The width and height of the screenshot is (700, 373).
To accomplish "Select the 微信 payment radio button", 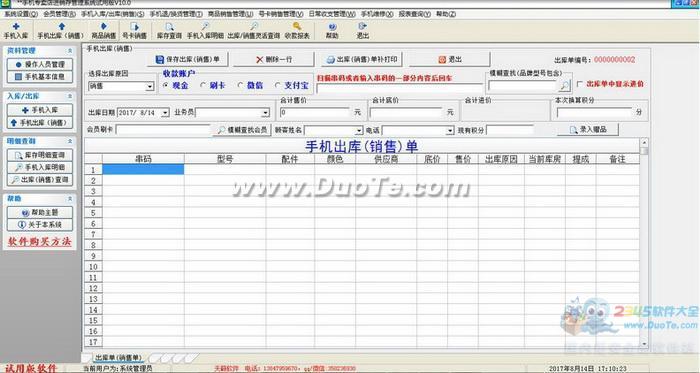I will click(241, 85).
